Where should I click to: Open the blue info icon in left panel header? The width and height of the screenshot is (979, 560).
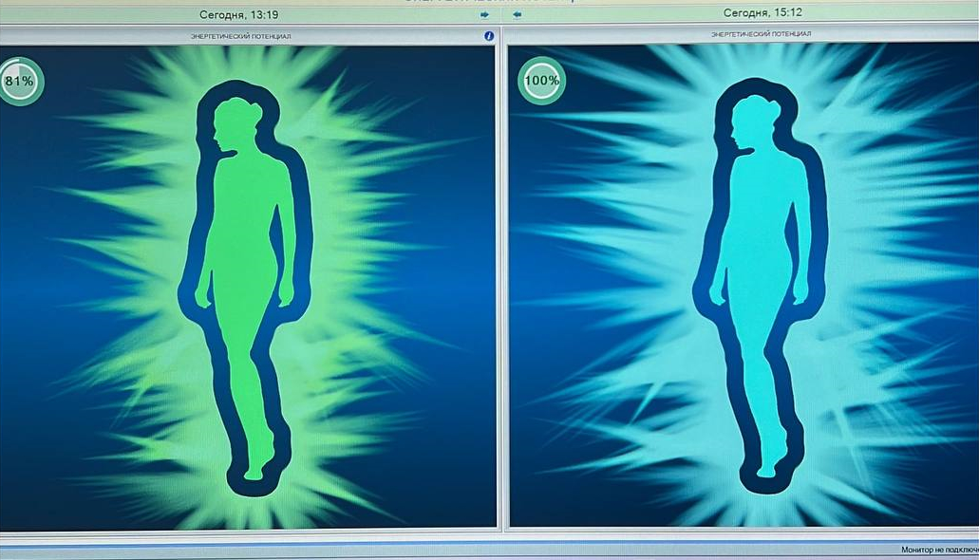click(x=489, y=36)
